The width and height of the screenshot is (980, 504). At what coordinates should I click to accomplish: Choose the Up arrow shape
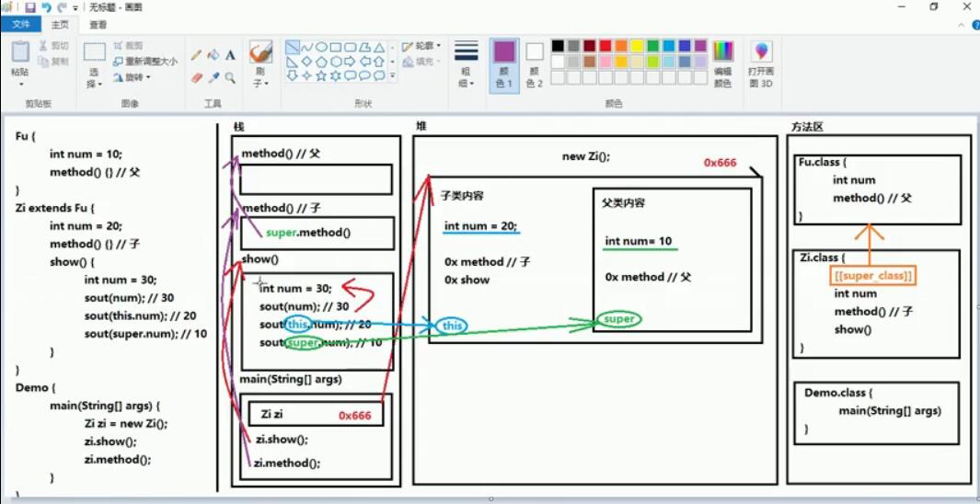[x=379, y=62]
